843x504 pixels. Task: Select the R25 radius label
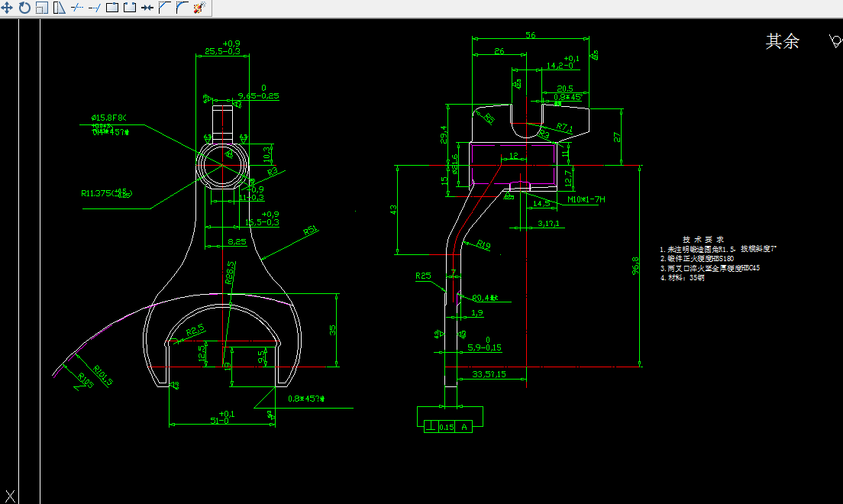pos(423,276)
